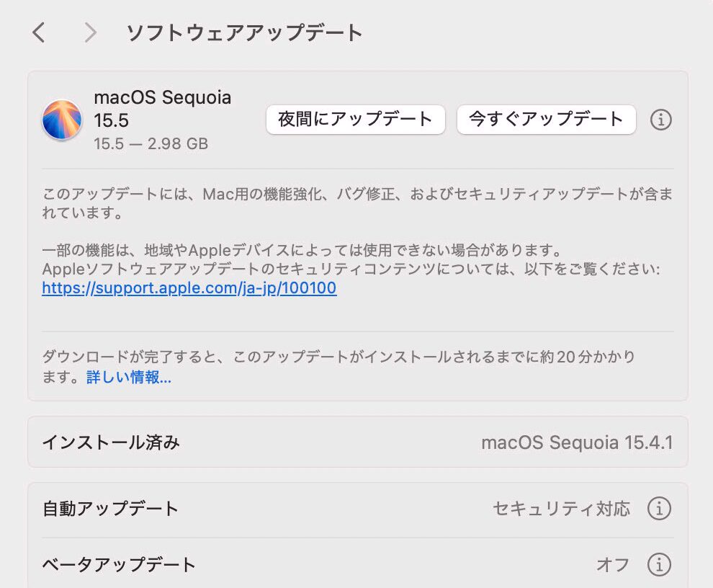The image size is (713, 588).
Task: Open info for the macOS 15.5 update
Action: 660,120
